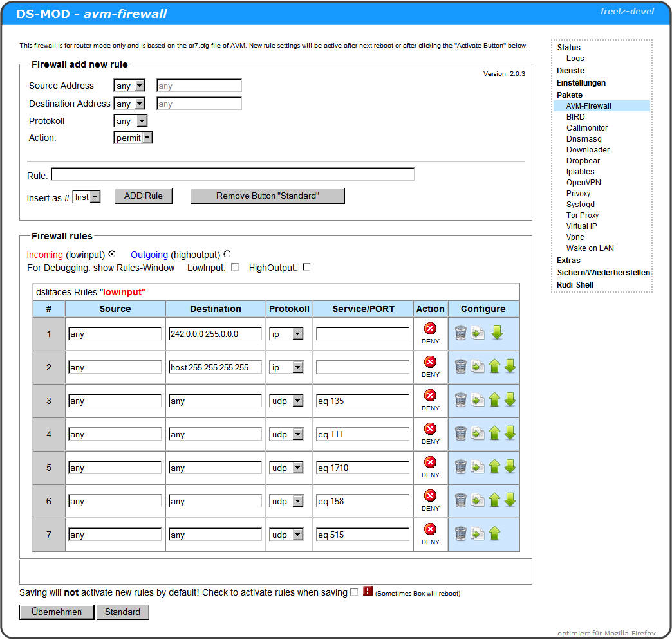The width and height of the screenshot is (672, 640).
Task: Click the red exclamation warning icon
Action: coord(368,591)
